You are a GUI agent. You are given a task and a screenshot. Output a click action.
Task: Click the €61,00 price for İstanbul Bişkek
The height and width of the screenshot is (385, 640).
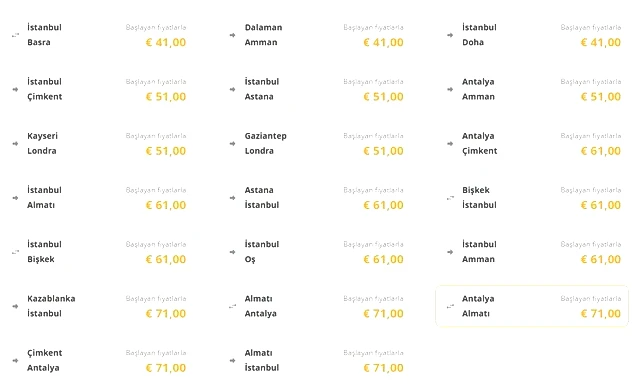166,259
